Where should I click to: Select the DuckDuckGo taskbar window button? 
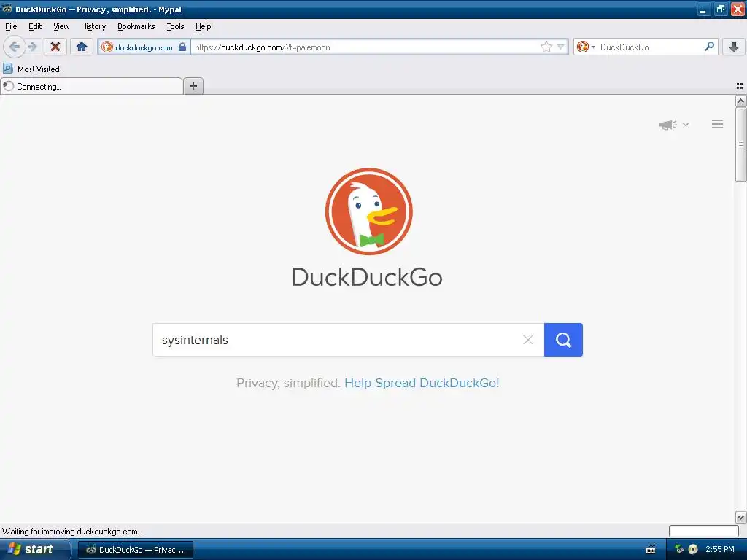[x=135, y=550]
